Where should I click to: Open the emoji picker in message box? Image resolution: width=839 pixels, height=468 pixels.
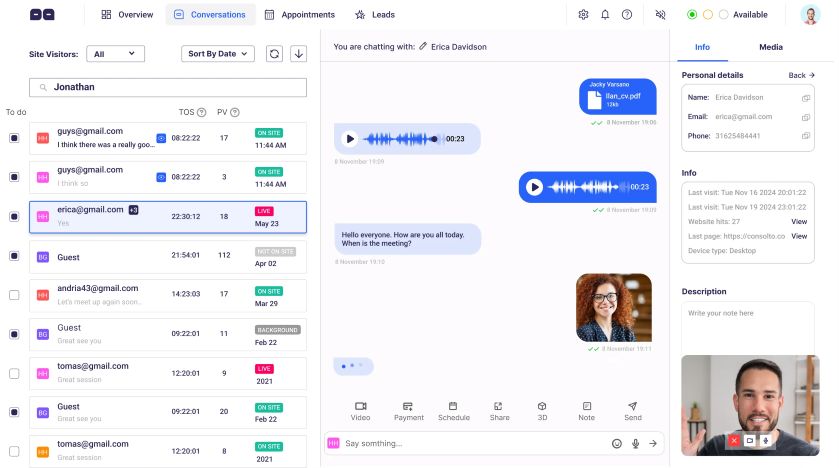(617, 443)
